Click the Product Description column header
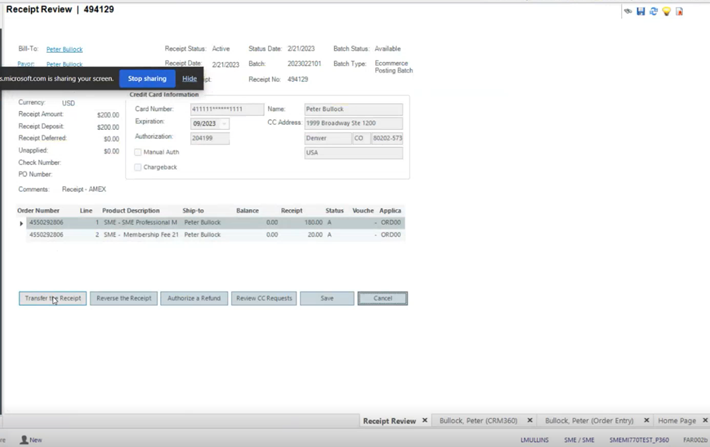 (x=131, y=211)
